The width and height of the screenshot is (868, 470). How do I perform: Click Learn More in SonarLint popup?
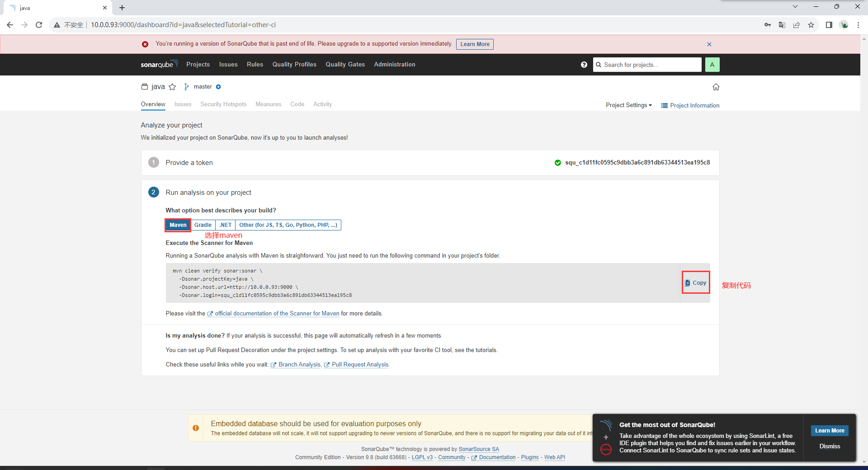(x=830, y=431)
